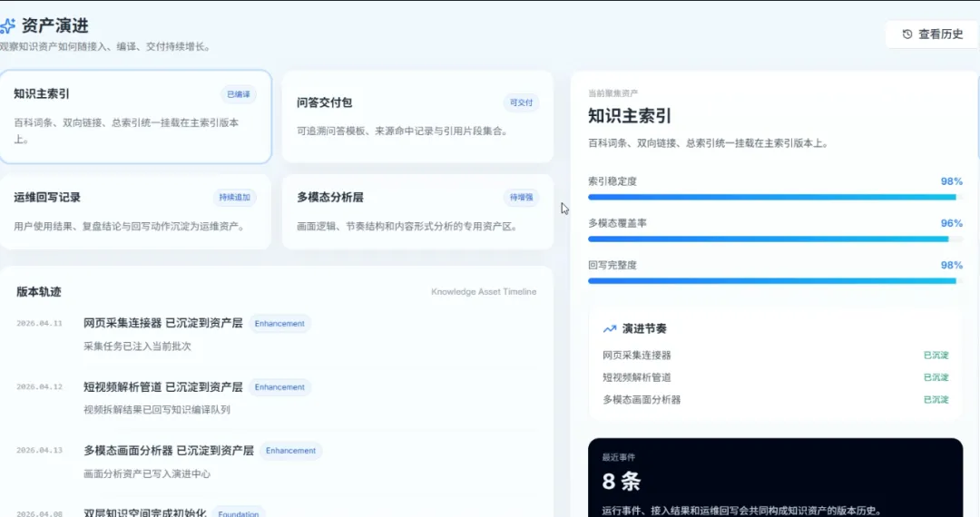Select the 问答交付包 asset card
Image resolution: width=980 pixels, height=517 pixels.
click(417, 117)
